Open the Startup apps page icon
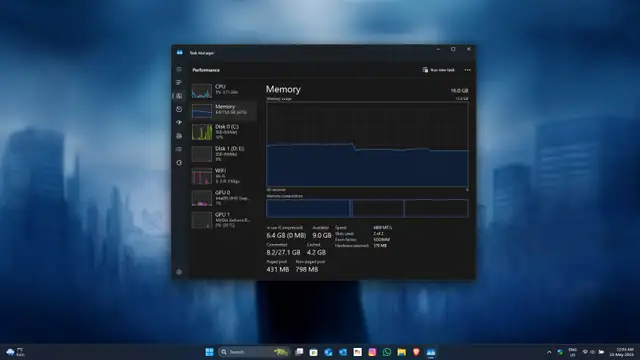This screenshot has height=360, width=640. (x=179, y=122)
